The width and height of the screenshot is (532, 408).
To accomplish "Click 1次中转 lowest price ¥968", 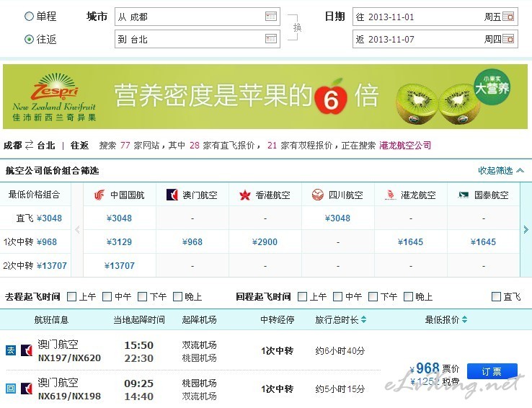I will 47,241.
